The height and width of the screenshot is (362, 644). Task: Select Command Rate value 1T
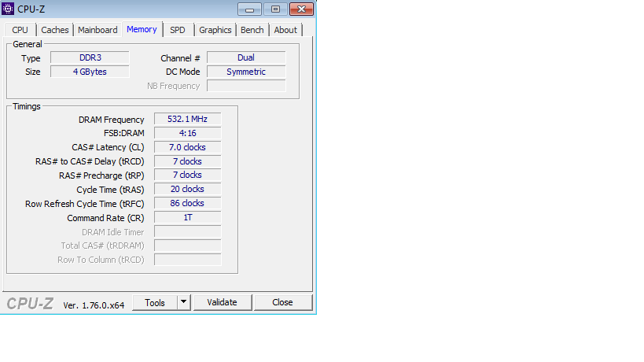[188, 217]
